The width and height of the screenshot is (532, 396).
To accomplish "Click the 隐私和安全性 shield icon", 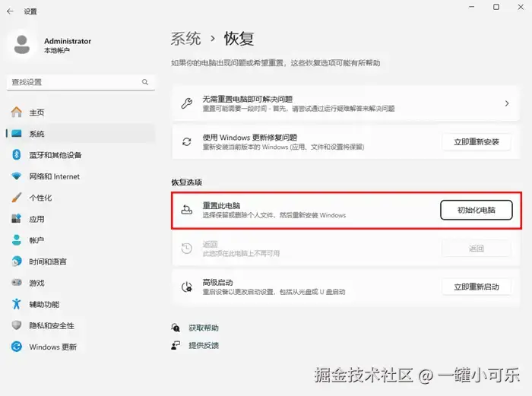I will tap(16, 325).
